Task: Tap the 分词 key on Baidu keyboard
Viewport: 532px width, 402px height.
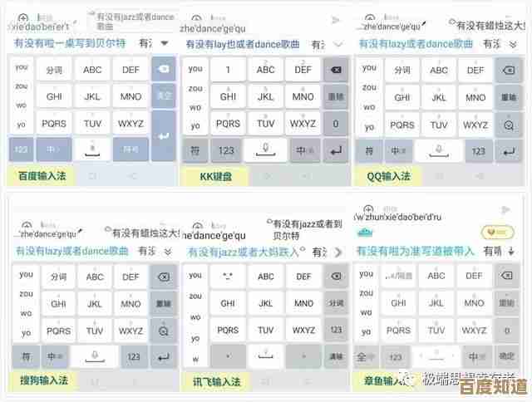Action: (x=55, y=70)
